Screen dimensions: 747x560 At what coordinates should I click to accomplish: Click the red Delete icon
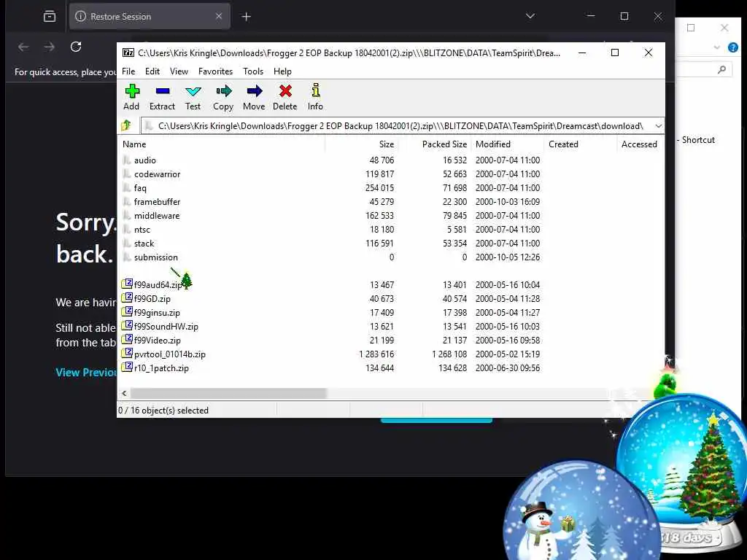click(285, 90)
